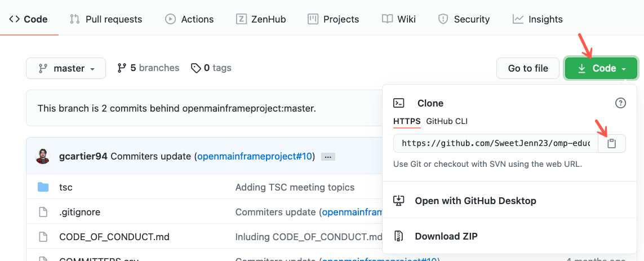
Task: Open the Pull requests tab
Action: point(106,19)
